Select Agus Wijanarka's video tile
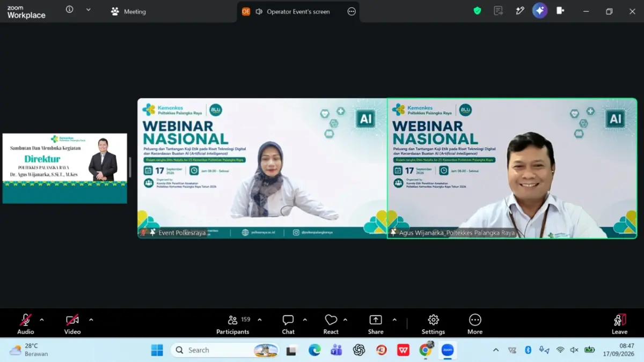Image resolution: width=644 pixels, height=362 pixels. click(x=512, y=168)
